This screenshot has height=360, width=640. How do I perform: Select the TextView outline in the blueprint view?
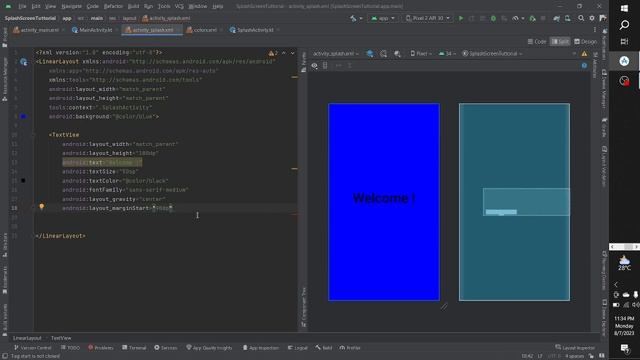pyautogui.click(x=526, y=202)
